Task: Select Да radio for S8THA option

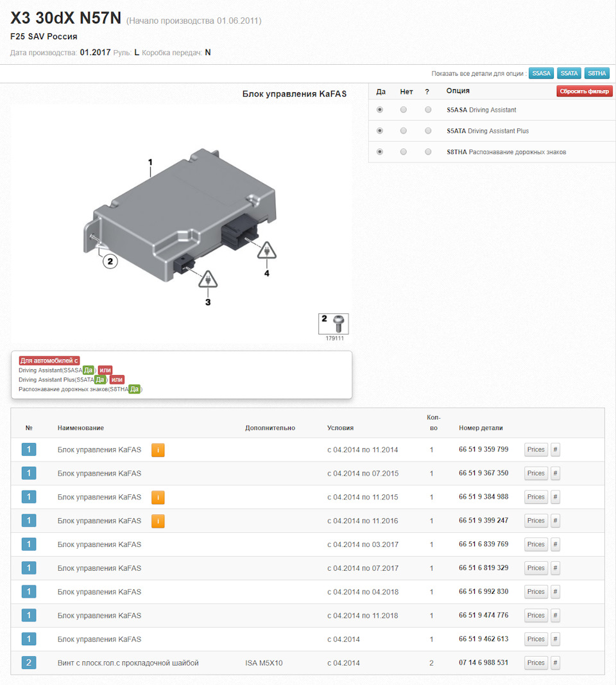Action: coord(380,152)
